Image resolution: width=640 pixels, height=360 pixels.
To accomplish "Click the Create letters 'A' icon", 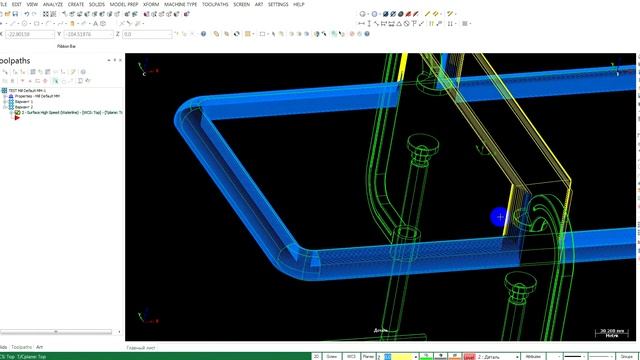I will pyautogui.click(x=96, y=24).
